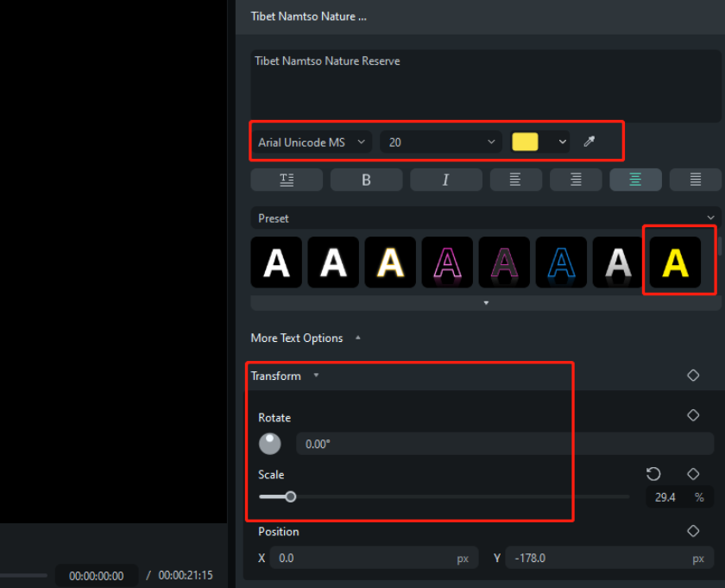Apply italic formatting to the text
This screenshot has height=588, width=725.
coord(445,180)
